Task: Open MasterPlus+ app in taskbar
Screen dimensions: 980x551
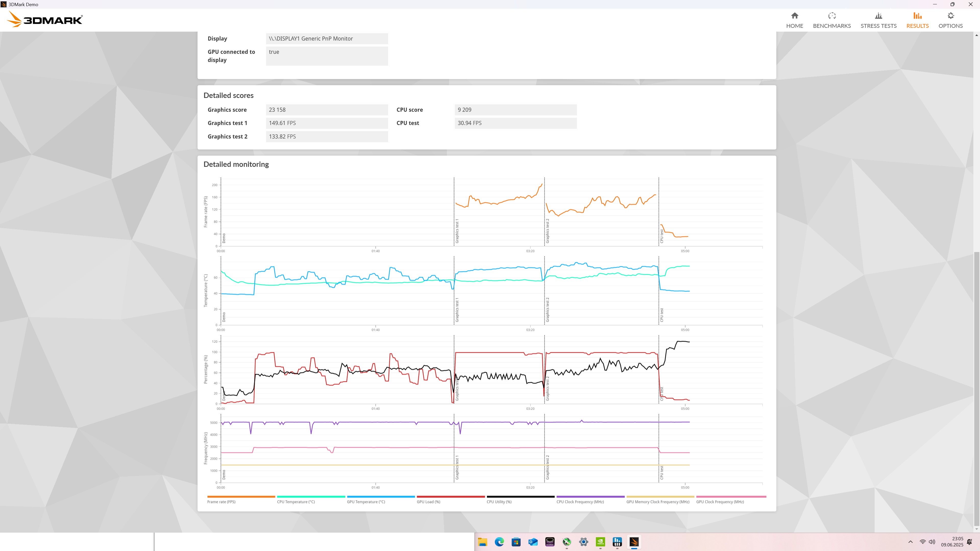Action: pos(550,542)
